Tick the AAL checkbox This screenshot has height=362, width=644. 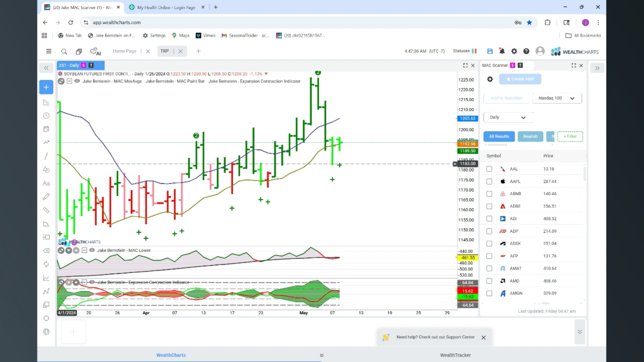click(489, 169)
